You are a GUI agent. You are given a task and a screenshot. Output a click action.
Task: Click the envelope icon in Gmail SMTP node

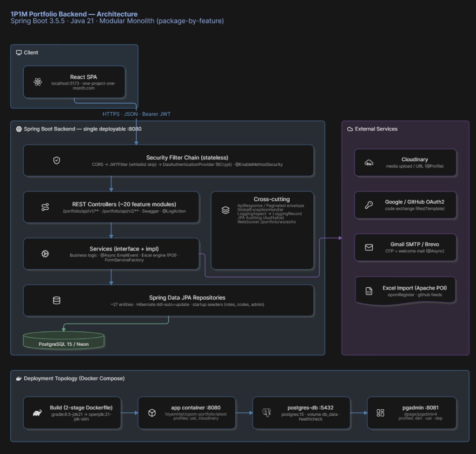click(x=369, y=247)
